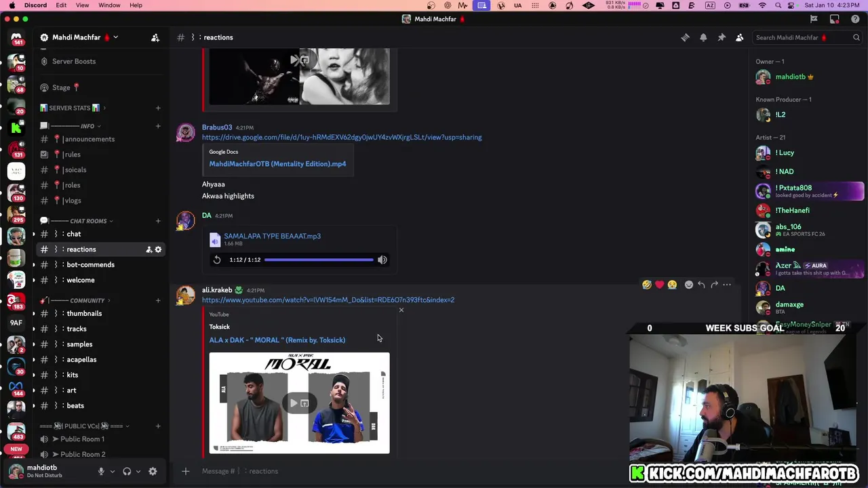
Task: Open SAMALAPA TYPE BEAAAT.mp3 file link
Action: pyautogui.click(x=272, y=236)
